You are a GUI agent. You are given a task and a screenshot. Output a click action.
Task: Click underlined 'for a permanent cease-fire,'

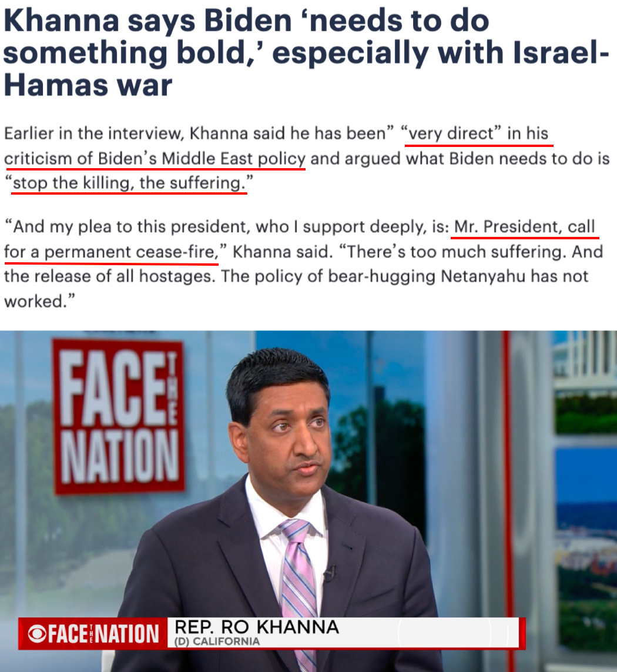[111, 252]
